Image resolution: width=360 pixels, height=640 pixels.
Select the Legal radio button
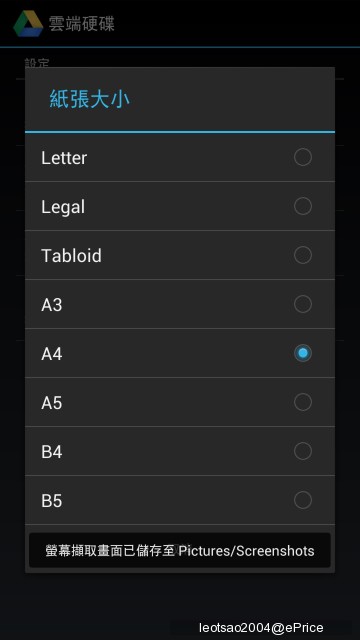click(303, 206)
